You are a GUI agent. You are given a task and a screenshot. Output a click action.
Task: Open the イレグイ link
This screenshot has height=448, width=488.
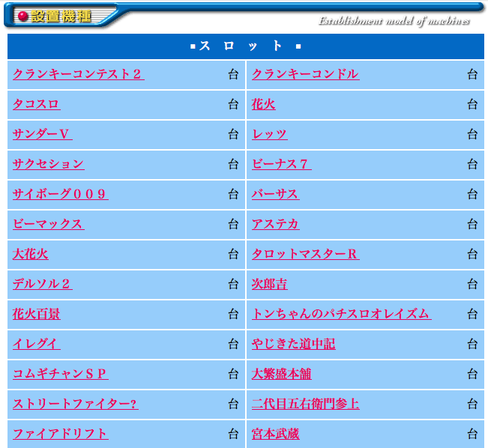[37, 344]
